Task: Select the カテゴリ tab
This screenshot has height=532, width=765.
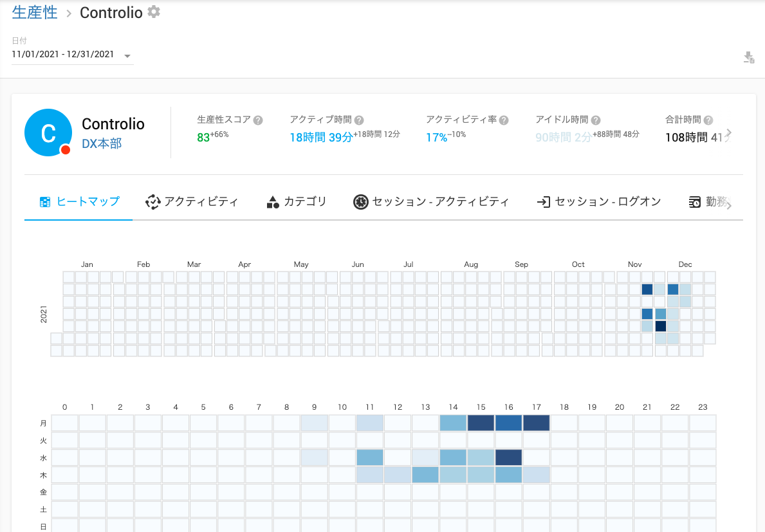Action: (296, 201)
